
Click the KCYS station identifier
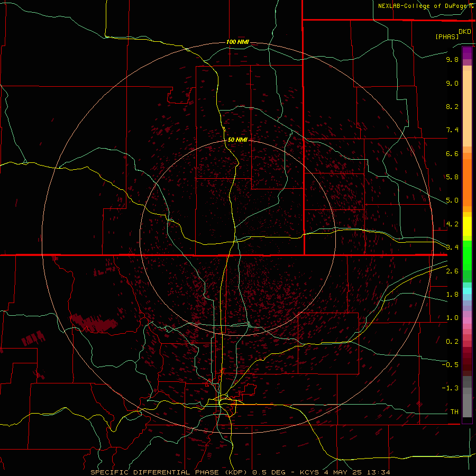(309, 472)
